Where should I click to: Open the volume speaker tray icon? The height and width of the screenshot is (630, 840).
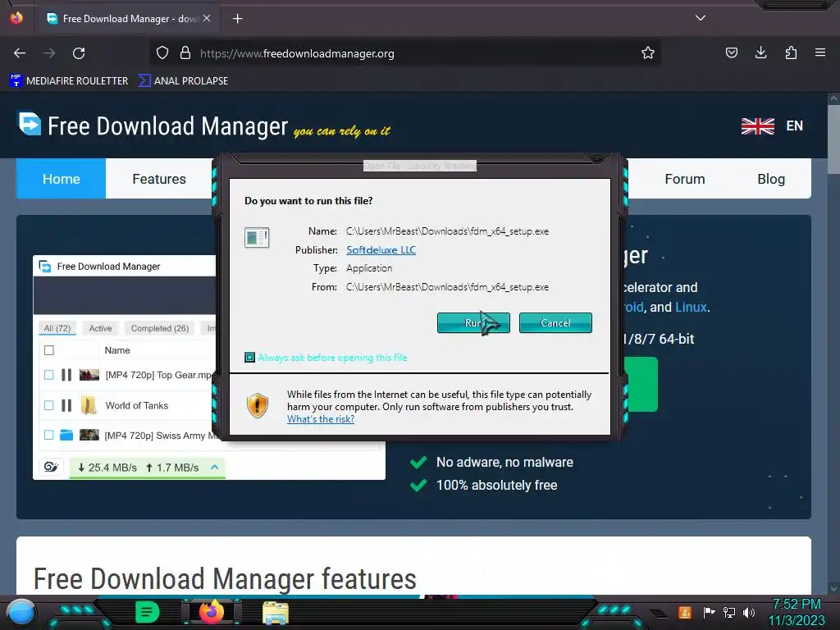pyautogui.click(x=749, y=612)
